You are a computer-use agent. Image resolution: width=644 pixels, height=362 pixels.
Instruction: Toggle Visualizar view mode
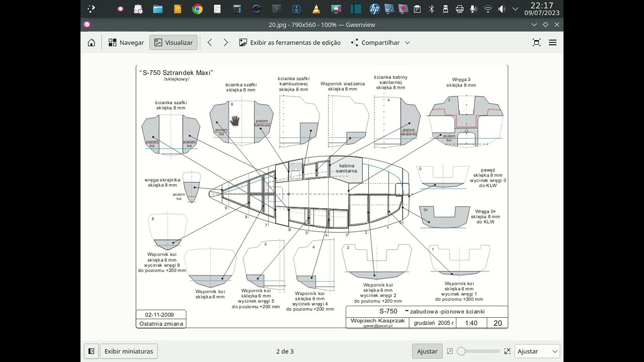(174, 43)
